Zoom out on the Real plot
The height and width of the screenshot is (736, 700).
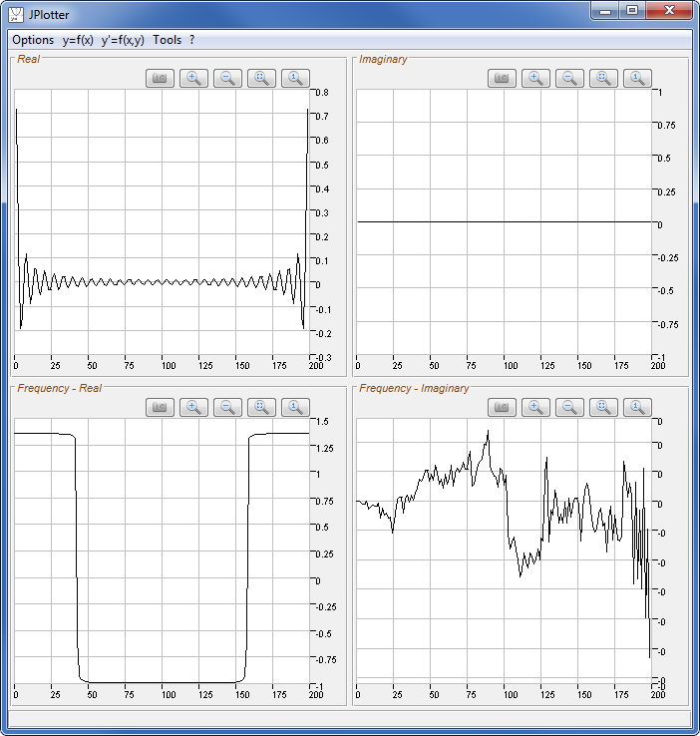[228, 78]
